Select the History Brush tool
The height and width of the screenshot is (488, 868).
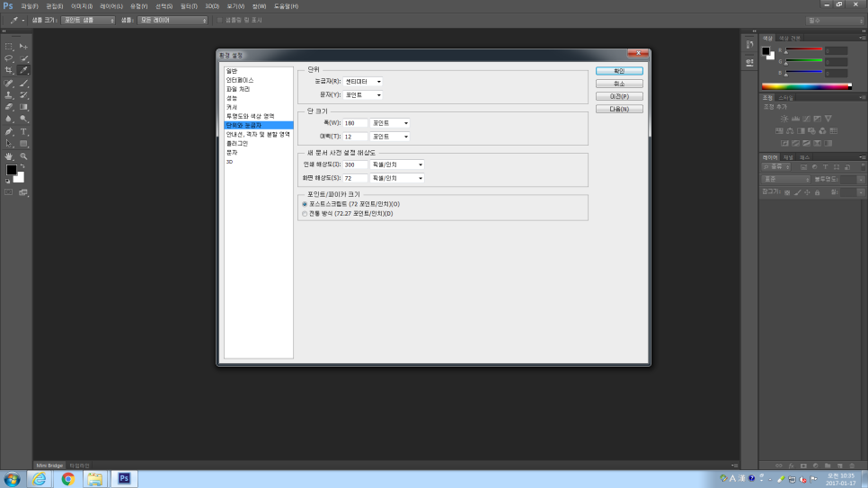pyautogui.click(x=23, y=95)
